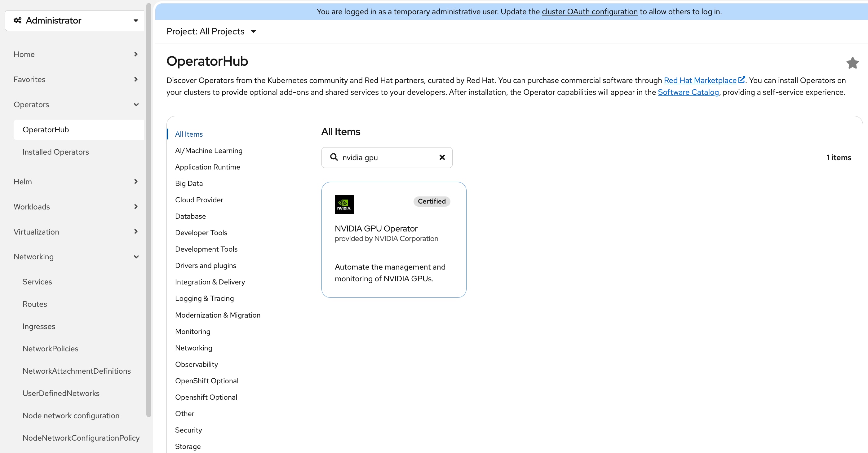This screenshot has width=868, height=453.
Task: Collapse the Networking navigation section
Action: 76,257
